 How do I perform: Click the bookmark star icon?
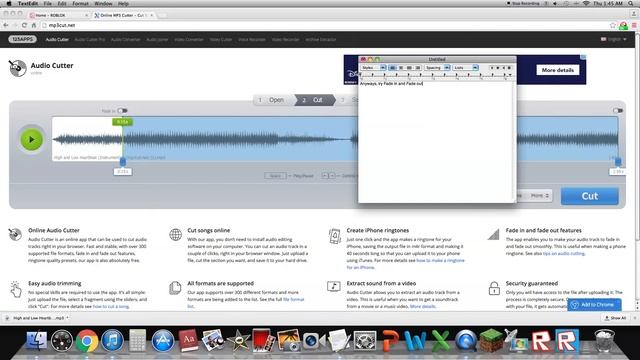point(613,25)
